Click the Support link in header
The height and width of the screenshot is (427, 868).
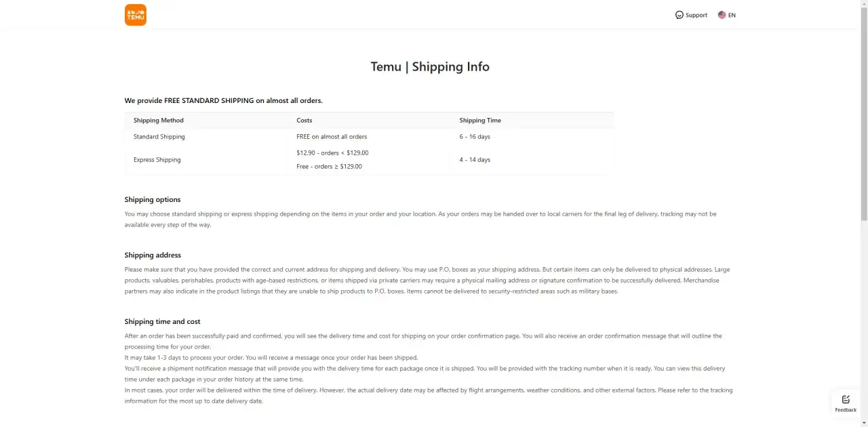pos(696,15)
